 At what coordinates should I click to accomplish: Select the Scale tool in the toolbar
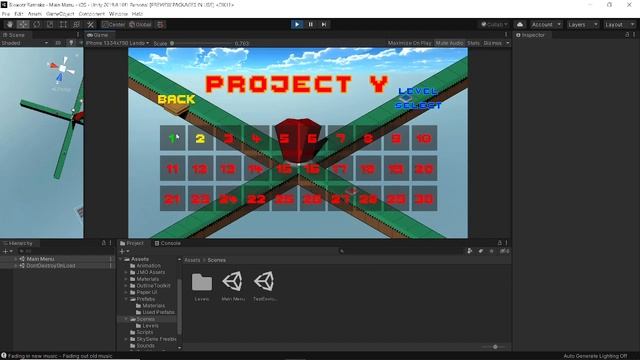pyautogui.click(x=50, y=24)
